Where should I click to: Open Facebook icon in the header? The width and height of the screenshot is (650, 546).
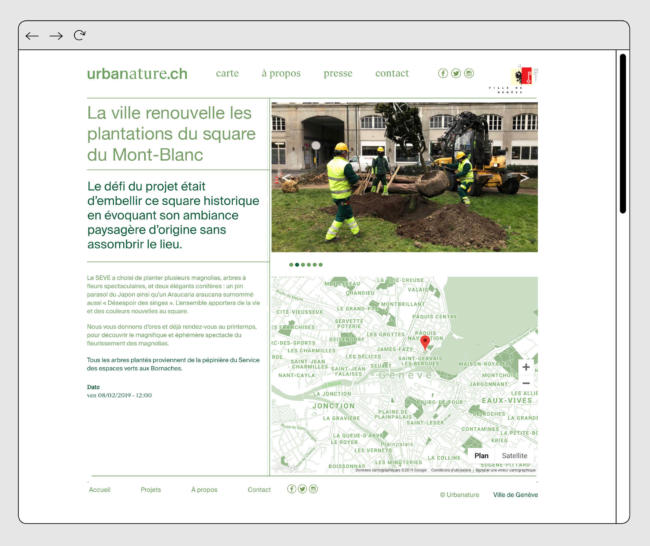(x=443, y=73)
